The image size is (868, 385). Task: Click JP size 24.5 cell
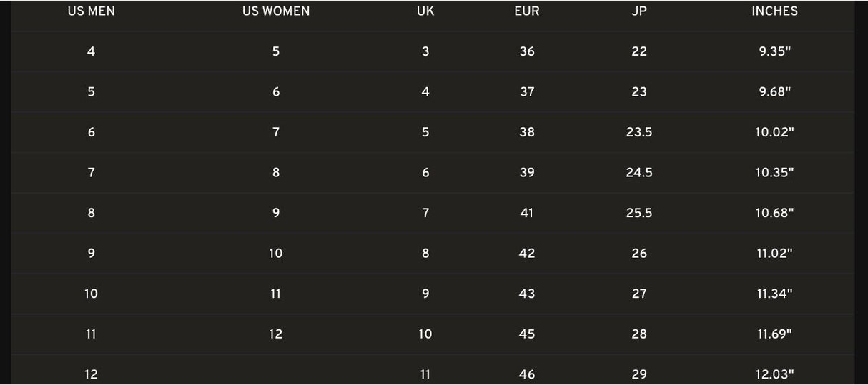tap(639, 172)
